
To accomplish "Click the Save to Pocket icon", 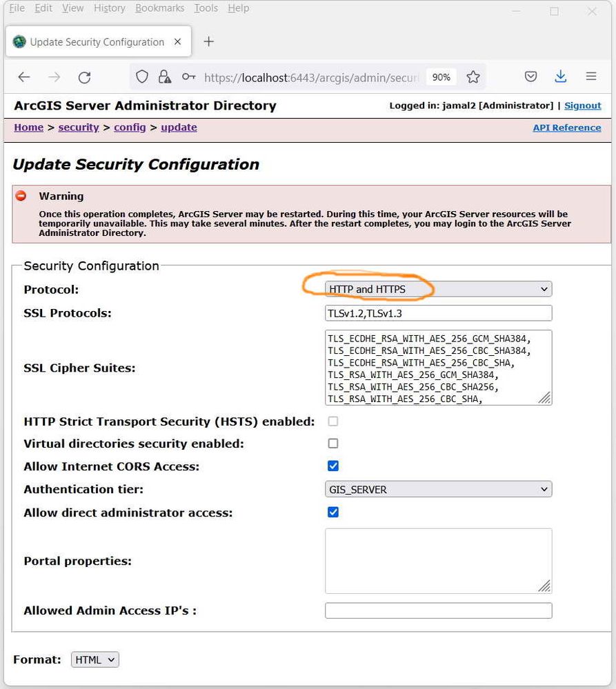I will [530, 77].
